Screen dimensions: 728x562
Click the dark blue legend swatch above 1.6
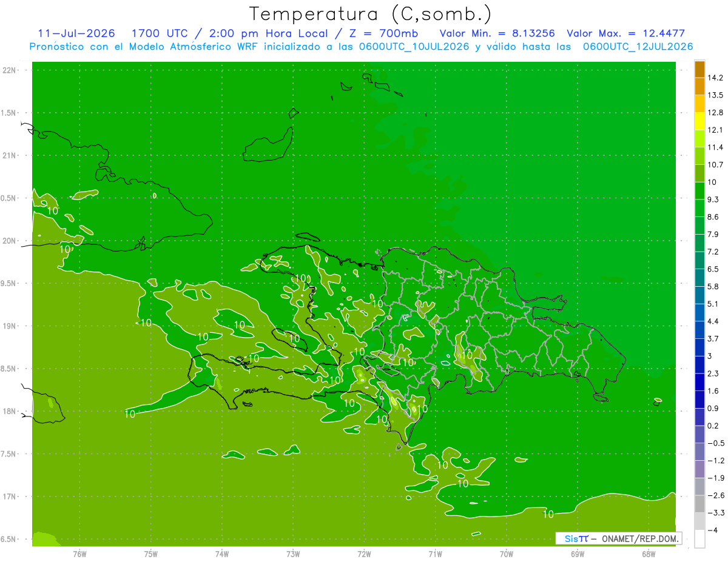[x=699, y=382]
